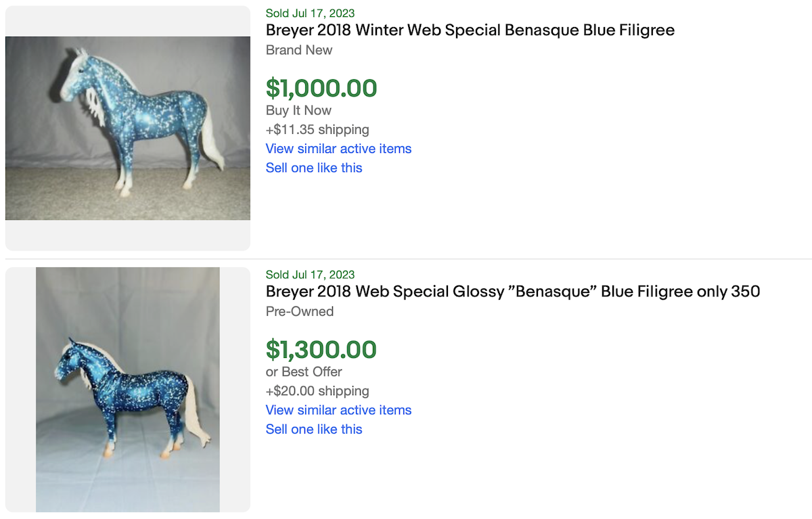Viewport: 812px width, 519px height.
Task: Open "Web Special Glossy Benasque" listing title
Action: tap(512, 292)
